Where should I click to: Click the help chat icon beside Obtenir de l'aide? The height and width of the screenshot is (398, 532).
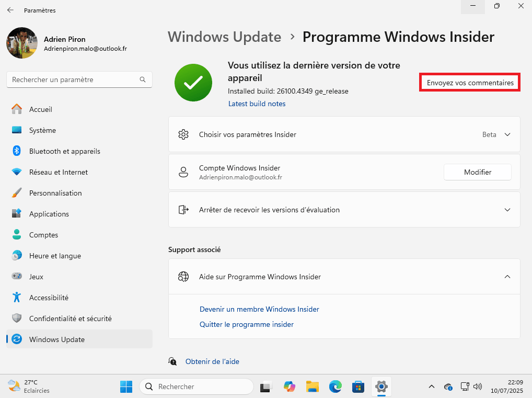[x=172, y=361]
